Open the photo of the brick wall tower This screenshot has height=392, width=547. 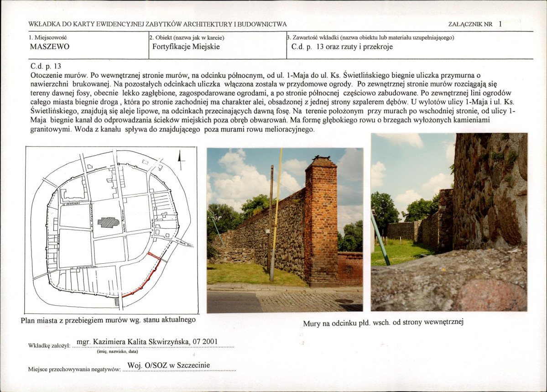285,230
